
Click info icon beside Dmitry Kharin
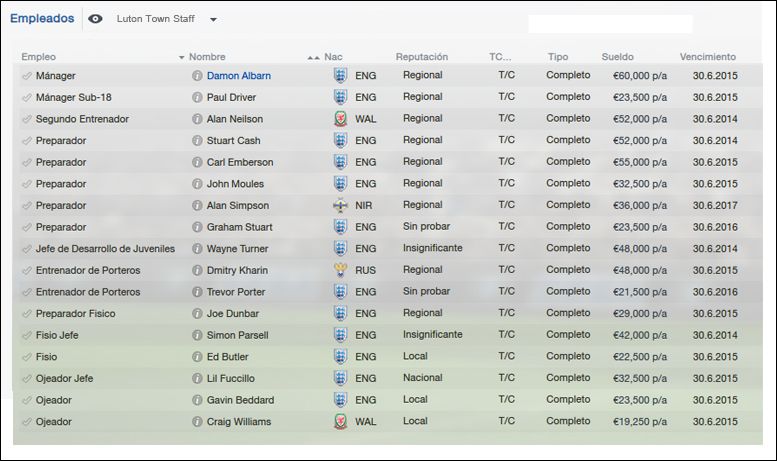197,270
